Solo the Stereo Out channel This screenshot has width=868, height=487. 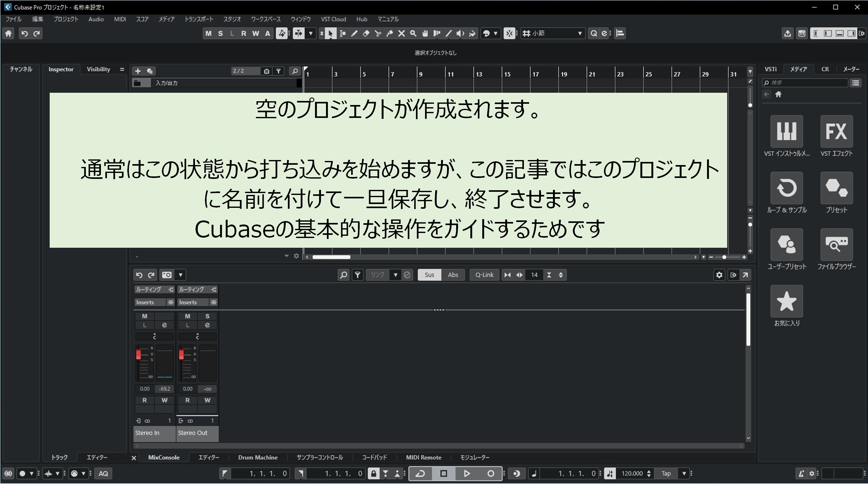(x=207, y=316)
